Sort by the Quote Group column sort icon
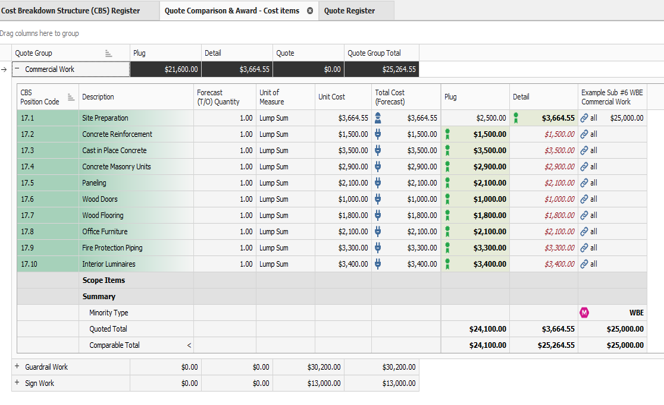 pos(109,54)
